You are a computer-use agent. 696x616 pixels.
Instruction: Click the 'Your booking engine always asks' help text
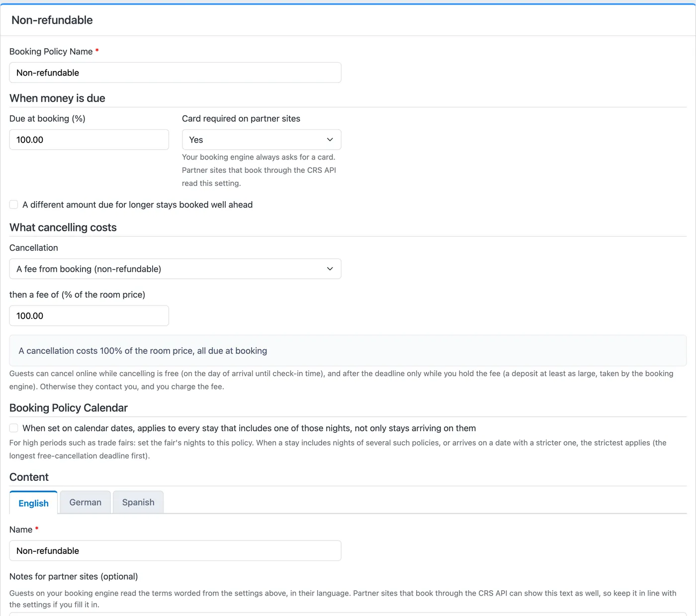pyautogui.click(x=259, y=170)
